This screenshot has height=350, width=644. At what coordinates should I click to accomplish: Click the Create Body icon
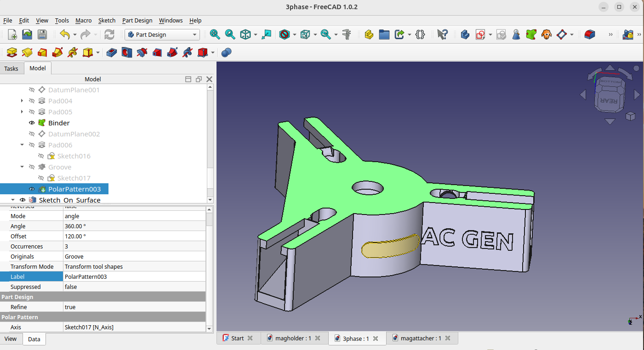tap(465, 34)
